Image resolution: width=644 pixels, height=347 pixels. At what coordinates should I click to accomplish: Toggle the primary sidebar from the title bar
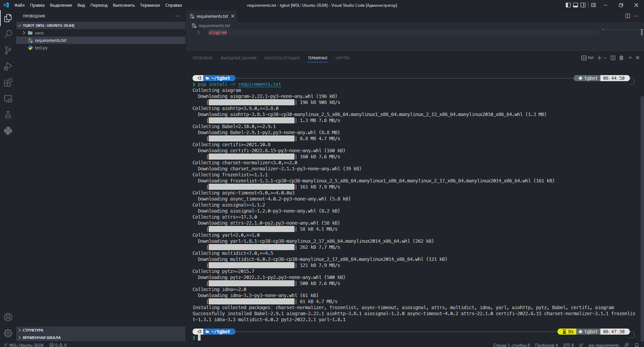tap(568, 4)
